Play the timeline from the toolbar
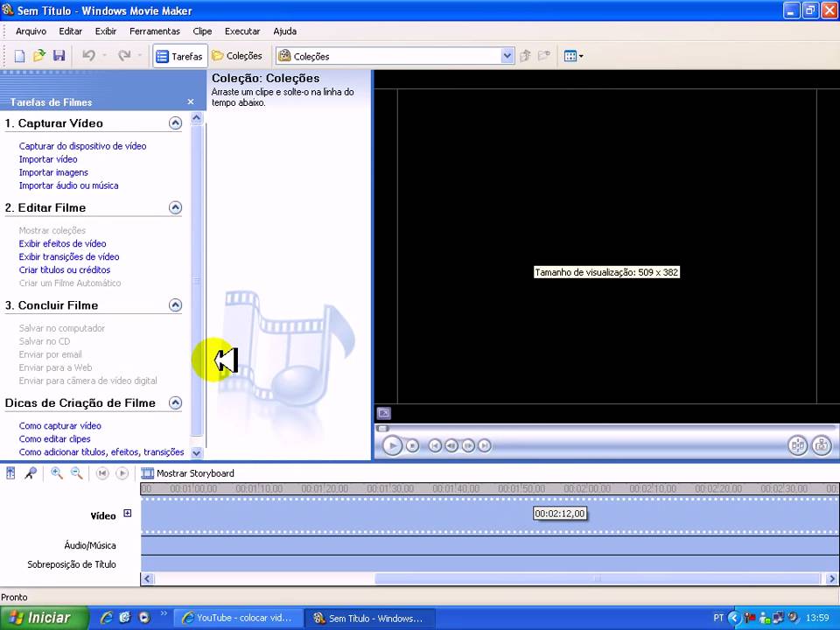The image size is (840, 630). tap(122, 473)
